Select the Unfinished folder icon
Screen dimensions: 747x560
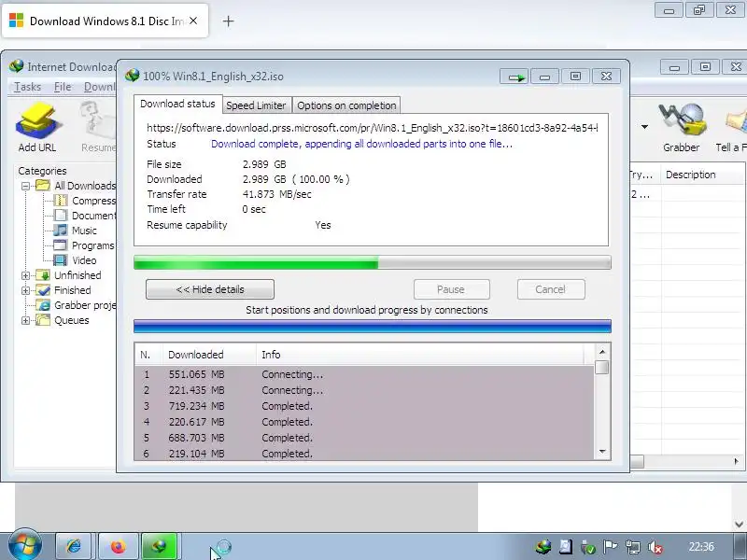coord(43,275)
